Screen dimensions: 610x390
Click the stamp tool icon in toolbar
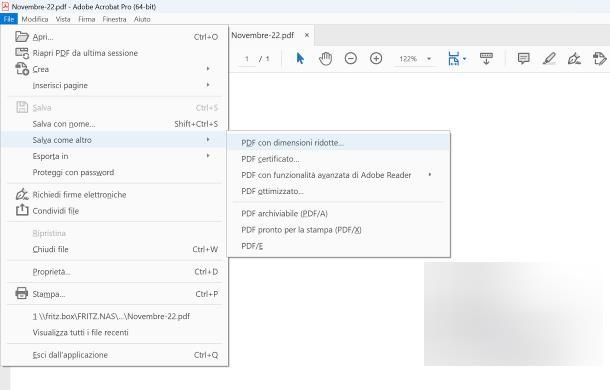[599, 59]
